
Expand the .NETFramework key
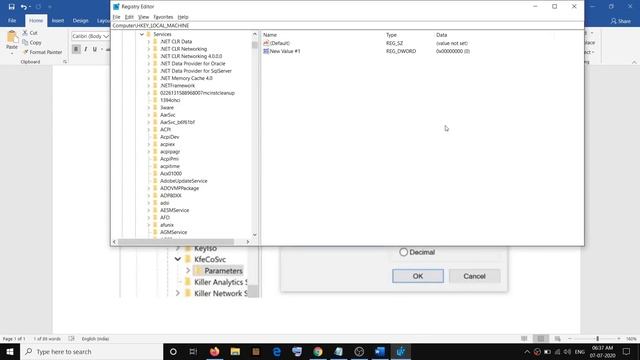tap(149, 86)
